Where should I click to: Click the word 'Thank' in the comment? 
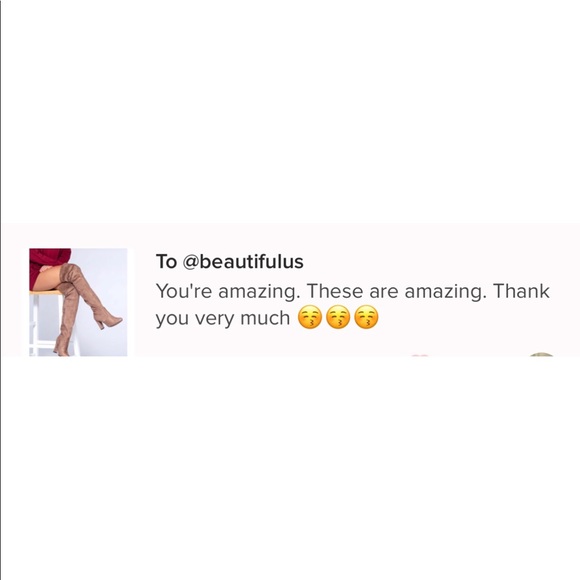click(x=522, y=291)
